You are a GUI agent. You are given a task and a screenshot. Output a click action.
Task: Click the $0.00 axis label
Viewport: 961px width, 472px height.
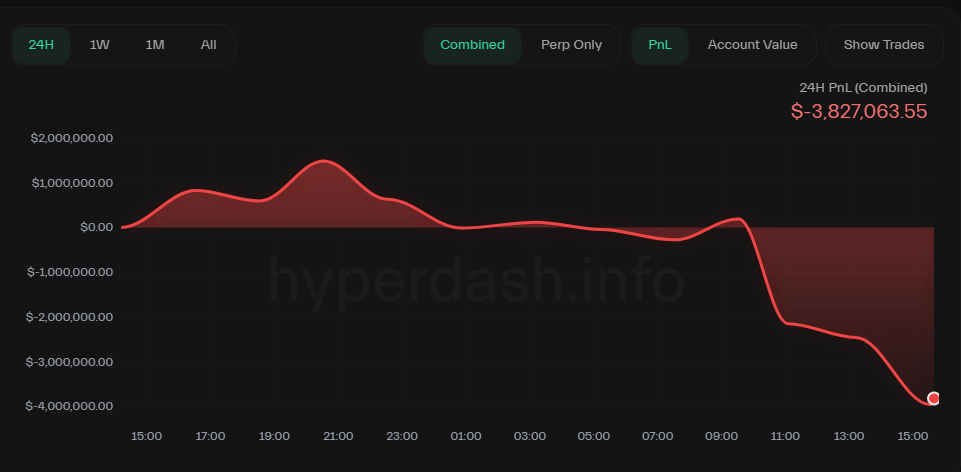coord(96,227)
